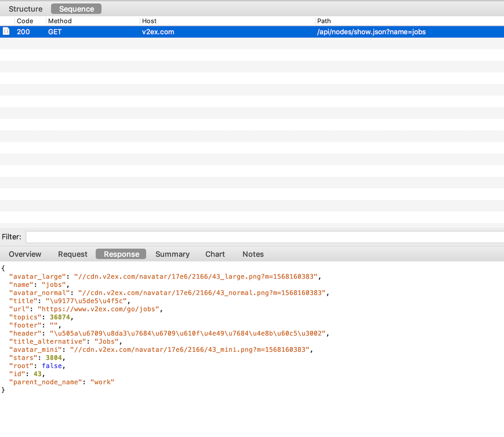Click the Filter: label
Viewport: 504px width, 437px height.
click(12, 237)
